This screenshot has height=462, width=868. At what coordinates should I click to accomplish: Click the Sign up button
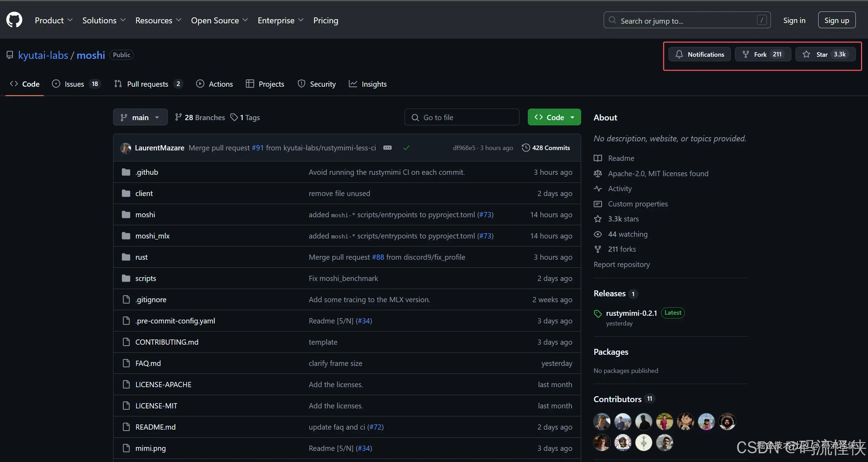pos(837,20)
